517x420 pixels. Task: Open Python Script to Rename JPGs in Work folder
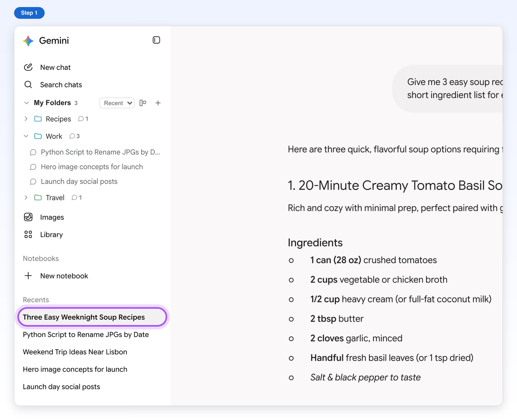[100, 152]
